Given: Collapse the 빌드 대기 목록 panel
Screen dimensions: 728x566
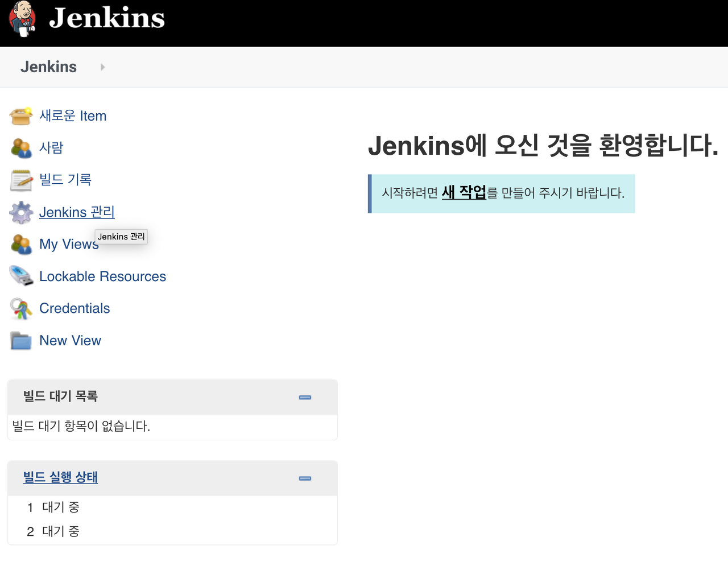Looking at the screenshot, I should 305,397.
